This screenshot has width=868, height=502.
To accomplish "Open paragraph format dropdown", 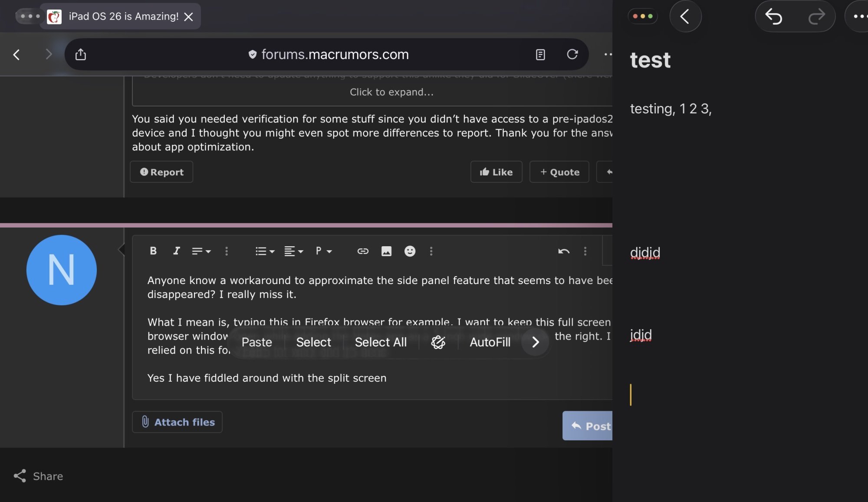I will click(x=324, y=251).
